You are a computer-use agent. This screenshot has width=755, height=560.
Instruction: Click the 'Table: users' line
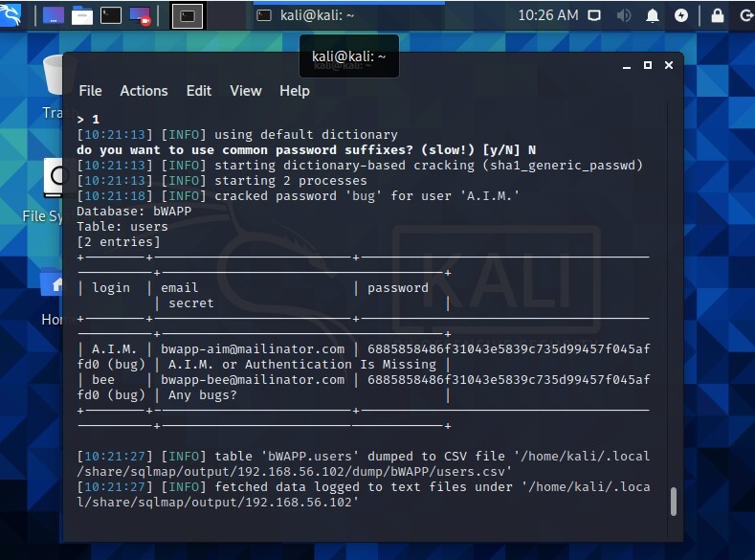pos(122,227)
